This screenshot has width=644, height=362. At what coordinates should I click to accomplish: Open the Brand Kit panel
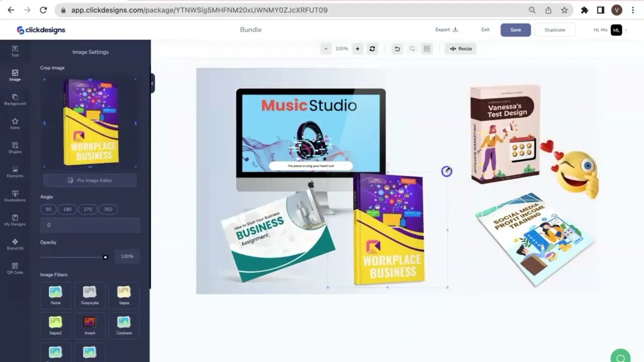point(15,244)
